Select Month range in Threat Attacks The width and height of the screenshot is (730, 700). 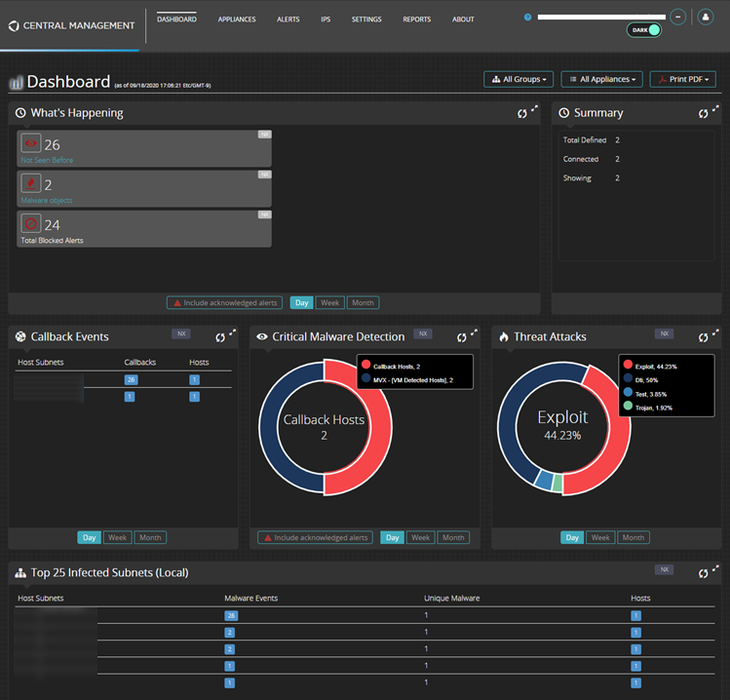(x=634, y=537)
